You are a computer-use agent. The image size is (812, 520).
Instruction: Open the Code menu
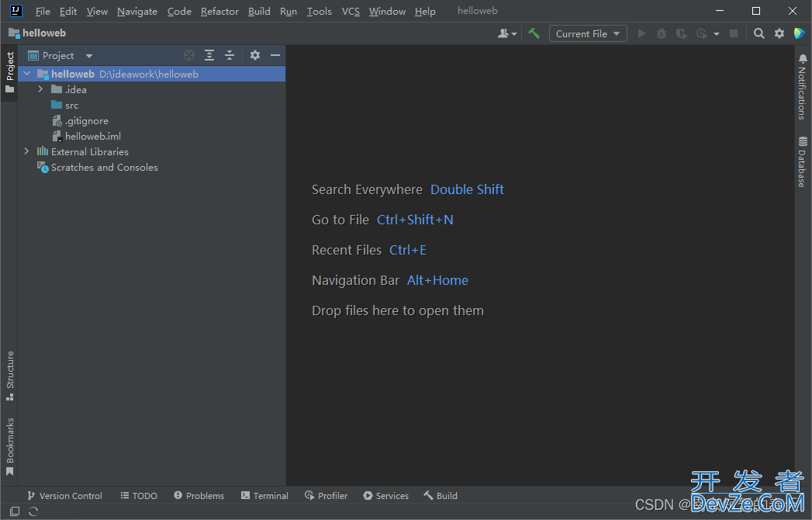[179, 12]
